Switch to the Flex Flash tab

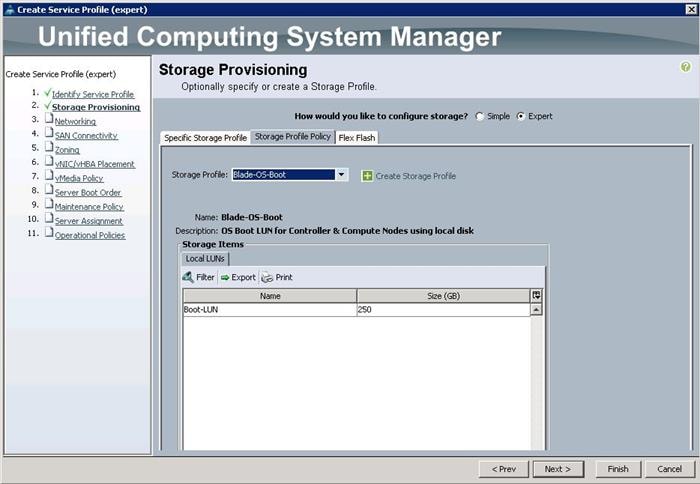[x=357, y=138]
